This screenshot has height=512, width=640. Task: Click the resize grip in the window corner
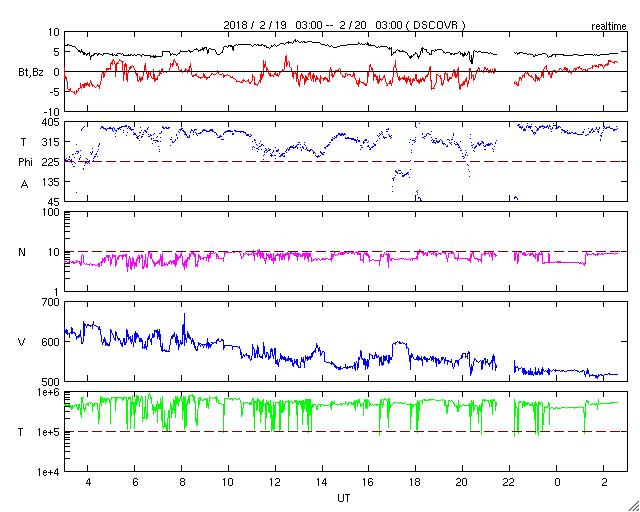pyautogui.click(x=634, y=506)
